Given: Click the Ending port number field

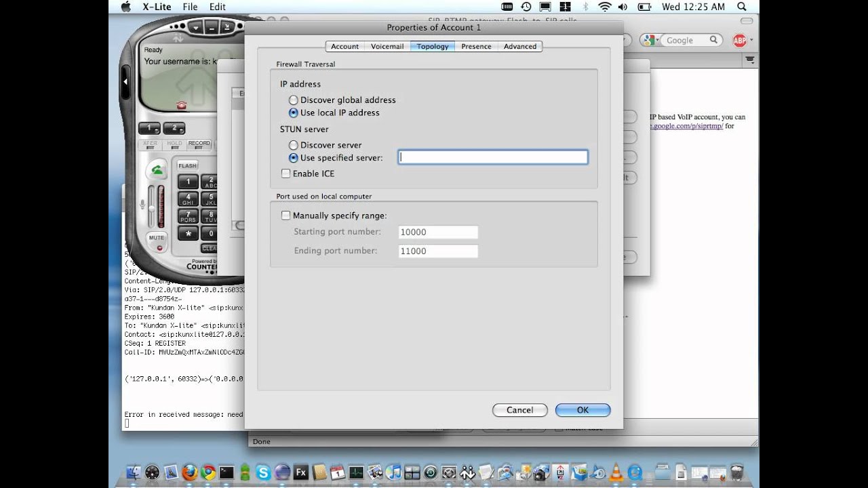Looking at the screenshot, I should click(x=438, y=251).
